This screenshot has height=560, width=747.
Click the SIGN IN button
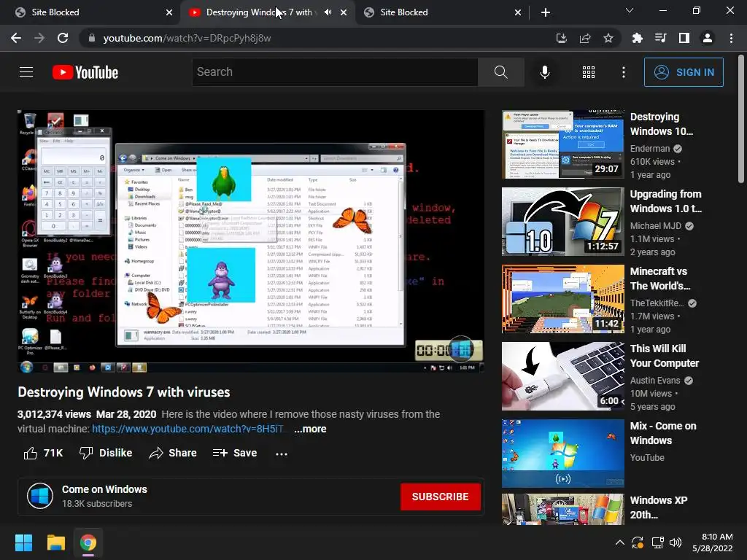click(x=684, y=72)
